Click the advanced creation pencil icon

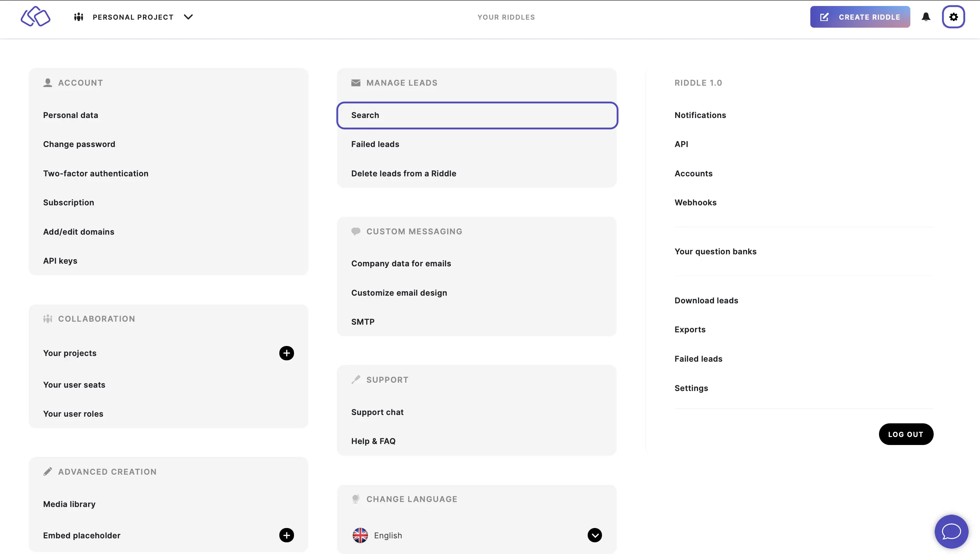(47, 471)
